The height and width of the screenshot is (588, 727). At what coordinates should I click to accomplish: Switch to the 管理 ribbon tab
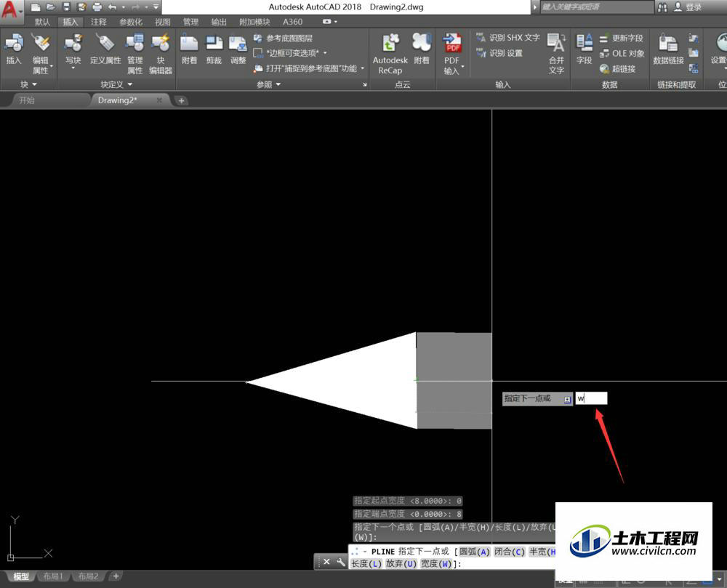click(190, 22)
